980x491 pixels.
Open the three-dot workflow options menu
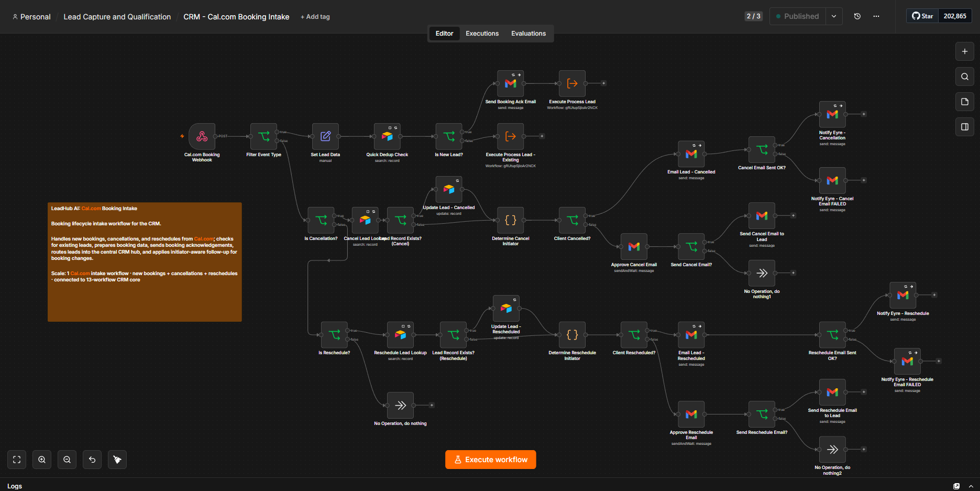tap(876, 16)
